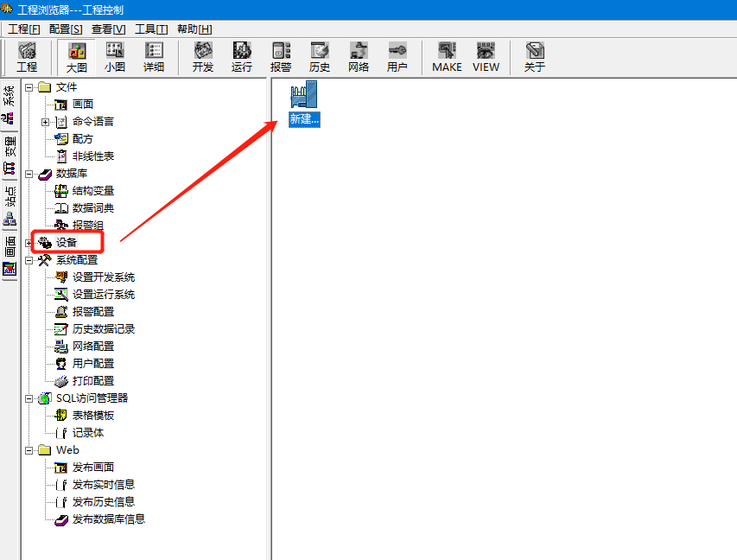Open the 关于 about icon
Viewport: 737px width, 560px height.
535,57
